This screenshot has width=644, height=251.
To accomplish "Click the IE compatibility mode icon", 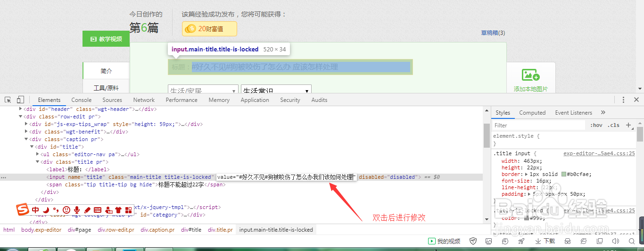I will [x=584, y=241].
